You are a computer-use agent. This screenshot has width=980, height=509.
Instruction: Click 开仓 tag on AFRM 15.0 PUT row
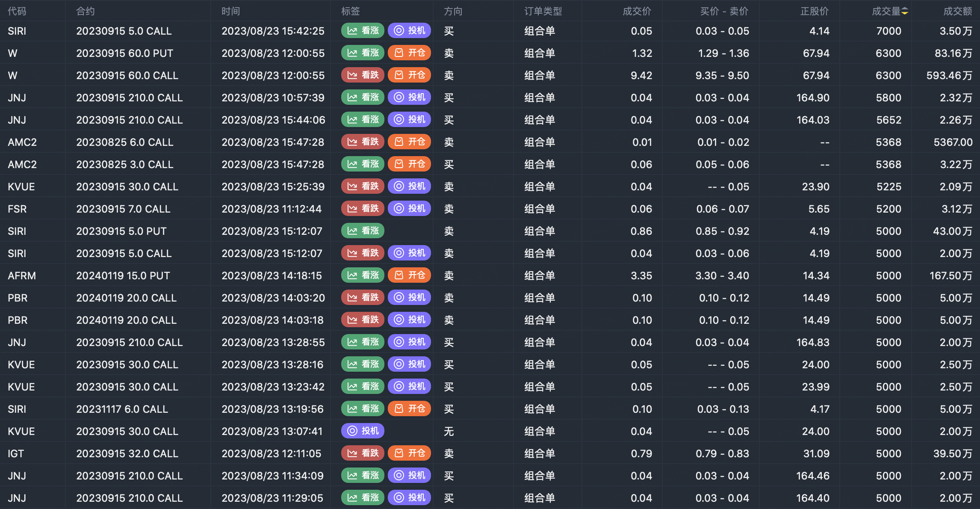(x=409, y=275)
